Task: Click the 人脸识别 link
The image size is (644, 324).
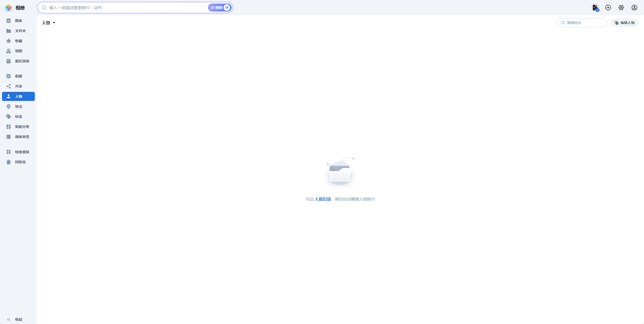Action: click(x=323, y=199)
